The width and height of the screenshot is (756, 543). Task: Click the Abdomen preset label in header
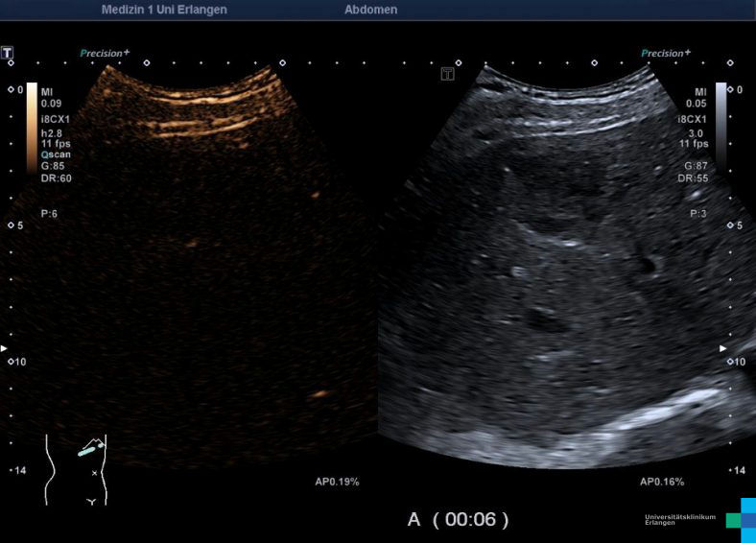click(x=370, y=10)
